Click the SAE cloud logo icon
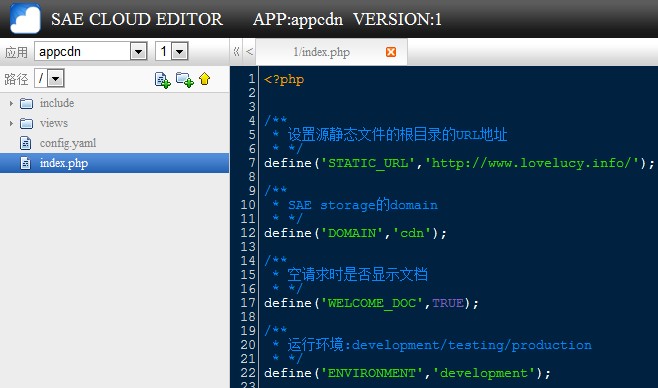 25,18
